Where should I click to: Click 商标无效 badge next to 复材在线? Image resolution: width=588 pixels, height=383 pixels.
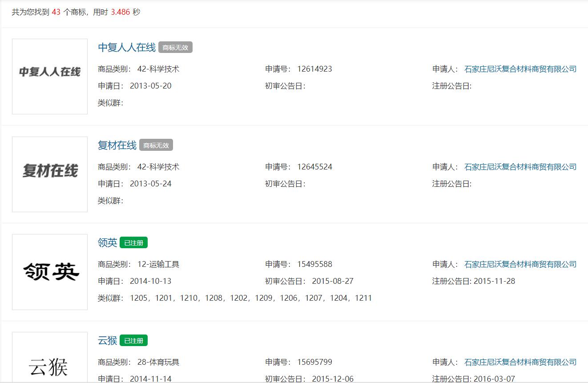pyautogui.click(x=156, y=145)
